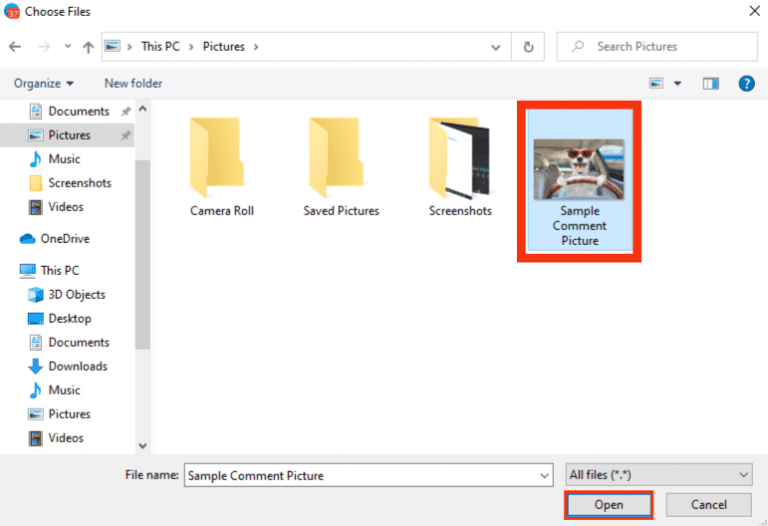Open the Organize menu
768x526 pixels.
tap(44, 83)
